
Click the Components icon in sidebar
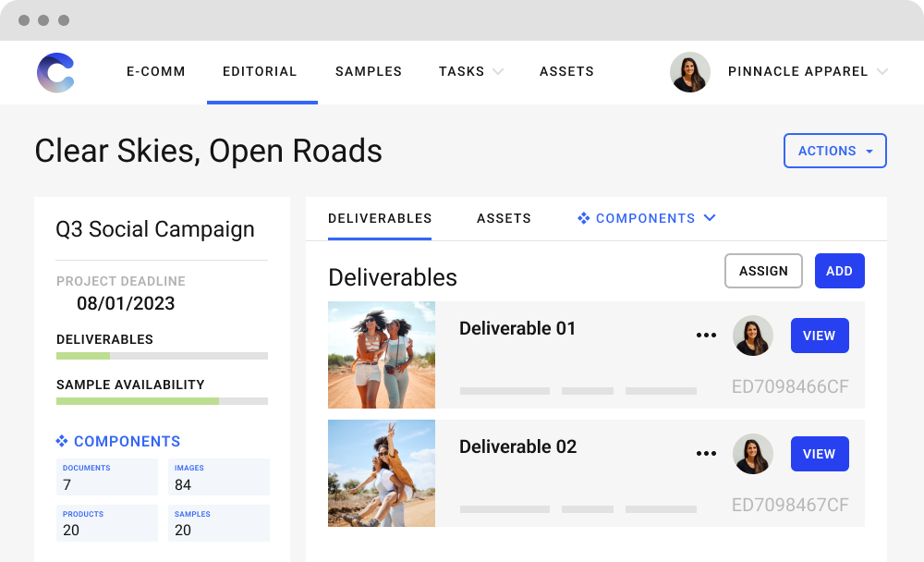pos(62,442)
